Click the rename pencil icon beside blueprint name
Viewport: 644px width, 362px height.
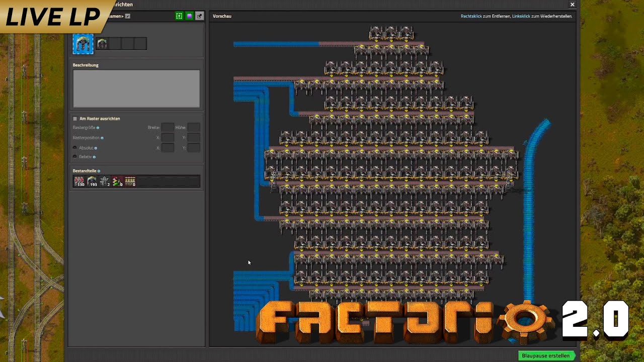[128, 16]
